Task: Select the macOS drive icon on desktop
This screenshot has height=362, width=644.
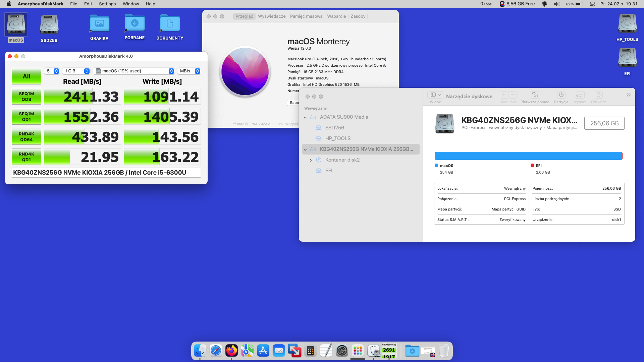Action: 16,24
